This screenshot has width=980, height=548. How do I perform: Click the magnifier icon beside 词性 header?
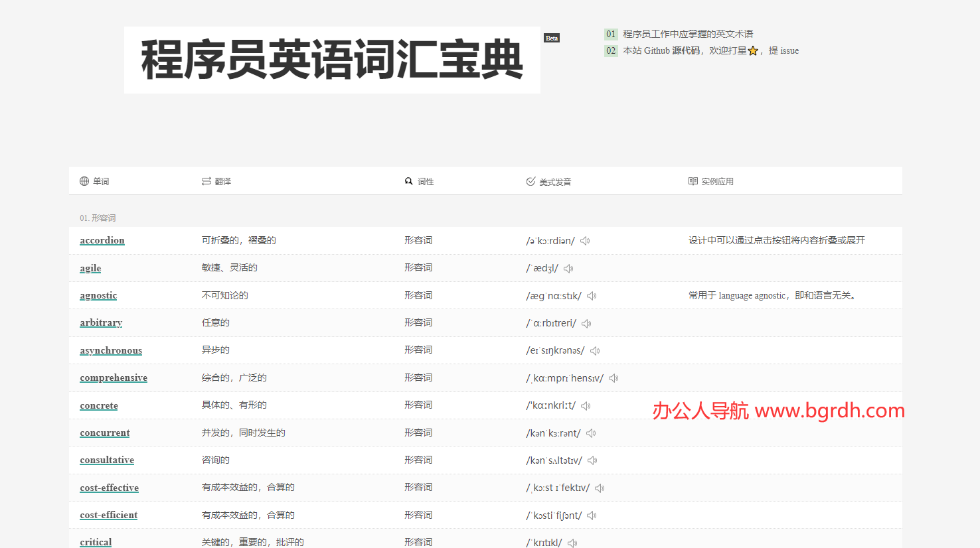(409, 180)
